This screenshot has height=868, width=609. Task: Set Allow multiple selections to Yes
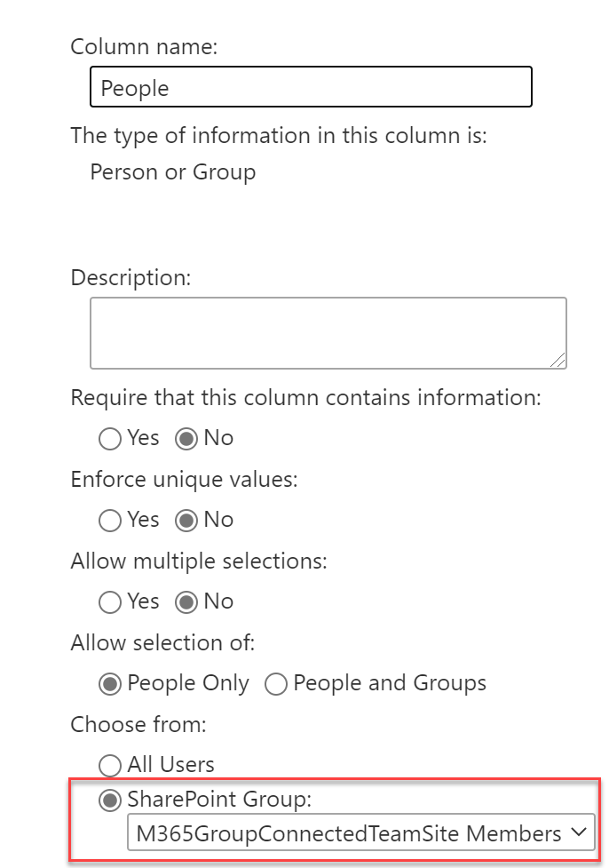[x=110, y=602]
